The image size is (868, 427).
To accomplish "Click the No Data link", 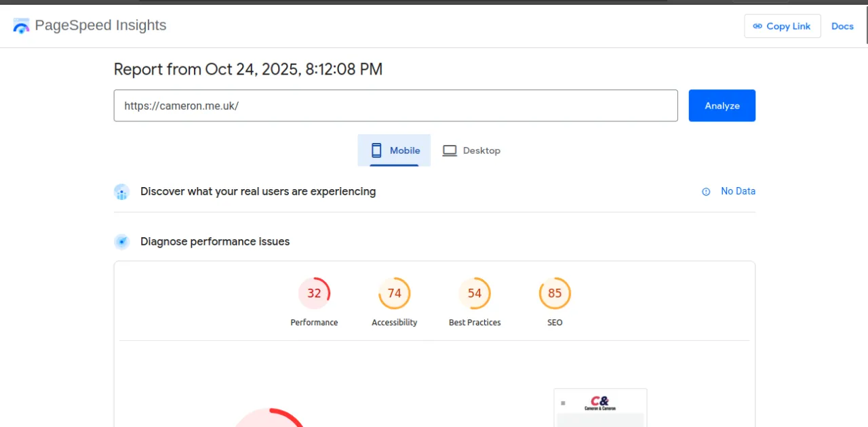I will click(x=738, y=191).
